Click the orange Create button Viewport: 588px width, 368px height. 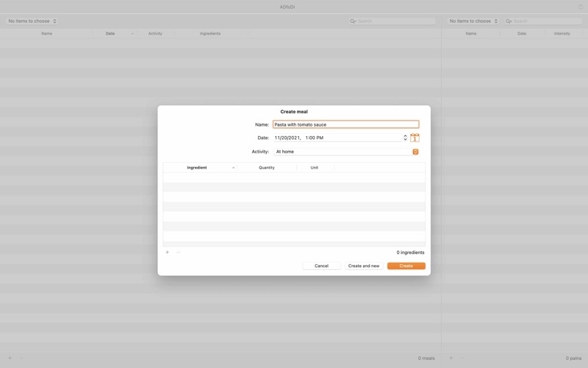click(406, 266)
